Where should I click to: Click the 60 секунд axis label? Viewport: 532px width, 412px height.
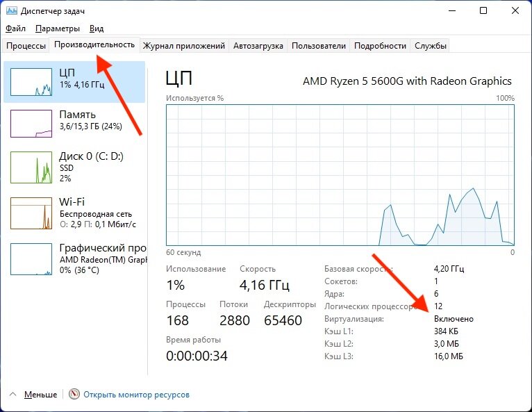(183, 252)
